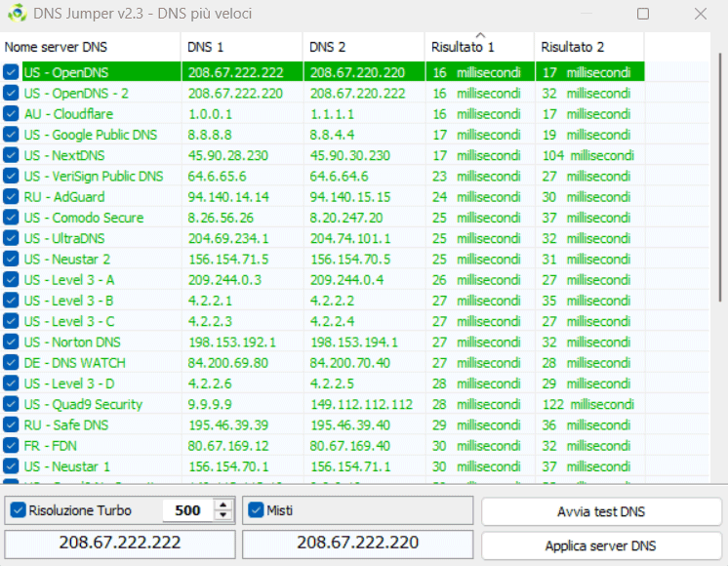This screenshot has height=566, width=728.
Task: Uncheck the US - NextDNS checkbox
Action: click(x=11, y=155)
